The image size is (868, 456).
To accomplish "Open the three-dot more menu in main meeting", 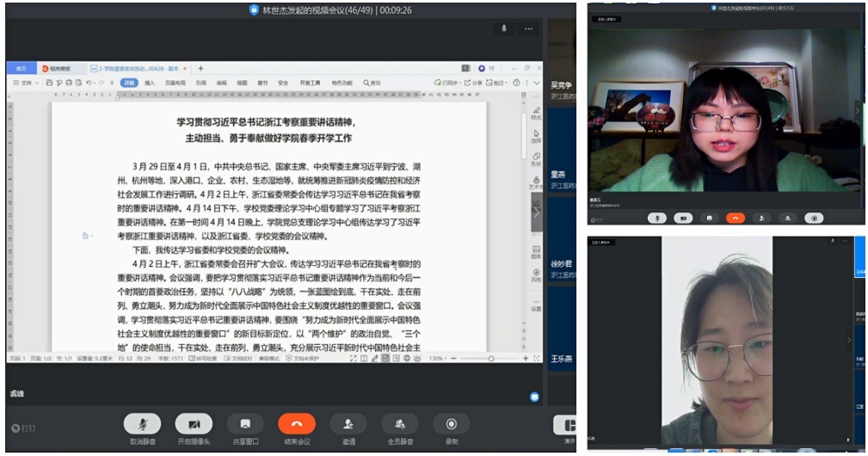I will click(x=529, y=28).
